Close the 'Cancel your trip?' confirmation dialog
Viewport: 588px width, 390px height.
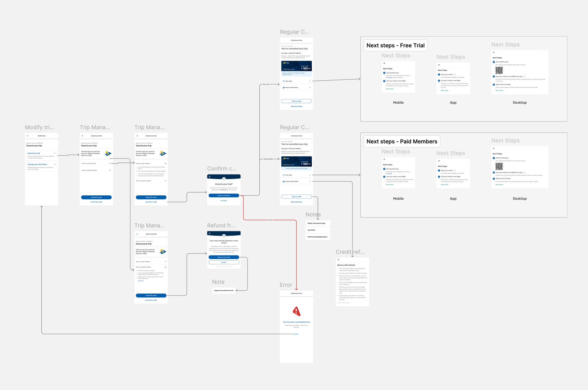point(209,177)
